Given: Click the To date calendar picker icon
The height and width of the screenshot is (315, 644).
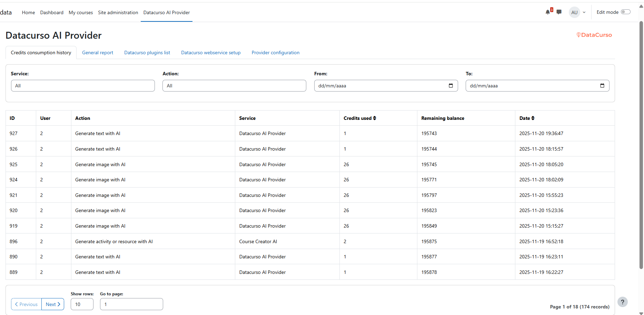Looking at the screenshot, I should [x=602, y=86].
